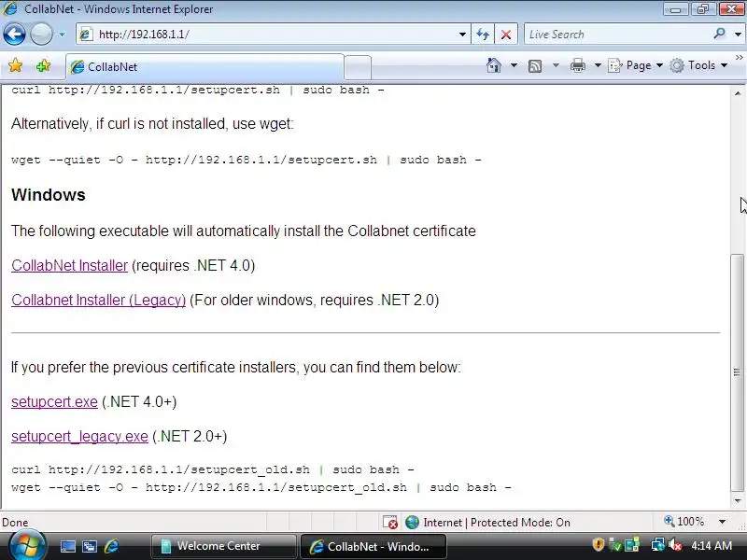Click the network connection tray icon
Viewport: 747px width, 560px height.
658,545
